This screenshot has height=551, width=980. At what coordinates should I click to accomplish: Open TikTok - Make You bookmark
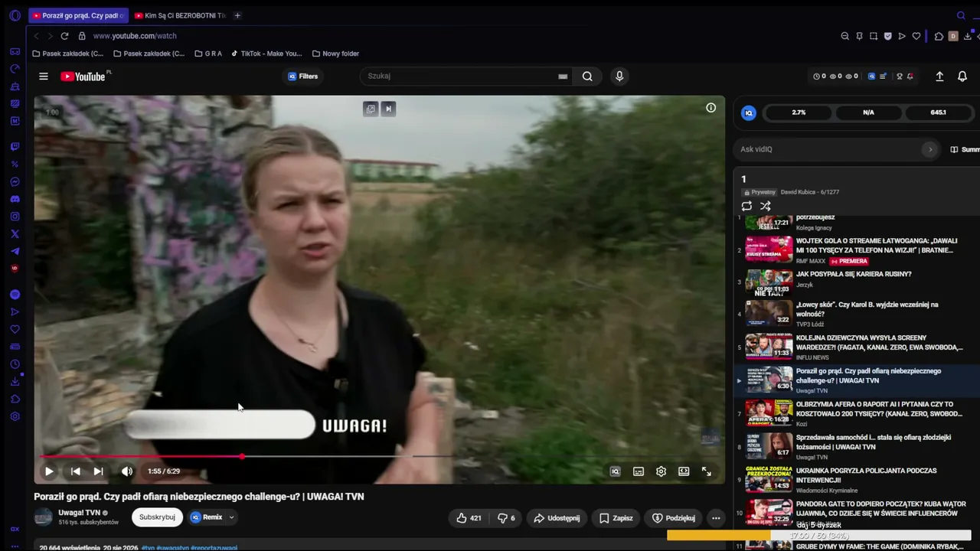(266, 54)
